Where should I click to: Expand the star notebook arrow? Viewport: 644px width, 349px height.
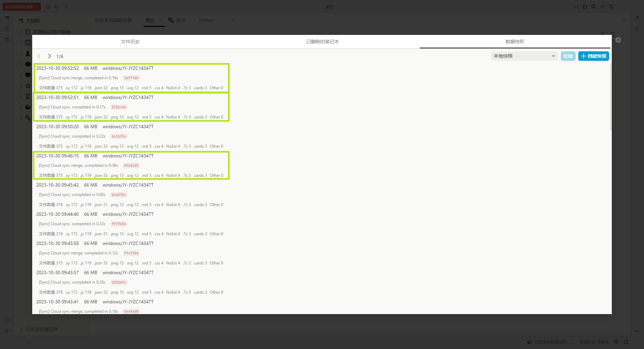click(21, 86)
